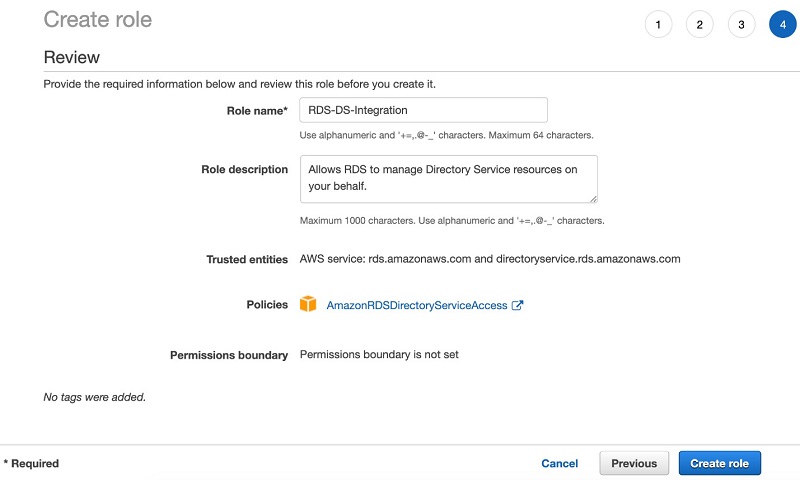Select the current step 4 circle
This screenshot has width=800, height=480.
[x=783, y=24]
